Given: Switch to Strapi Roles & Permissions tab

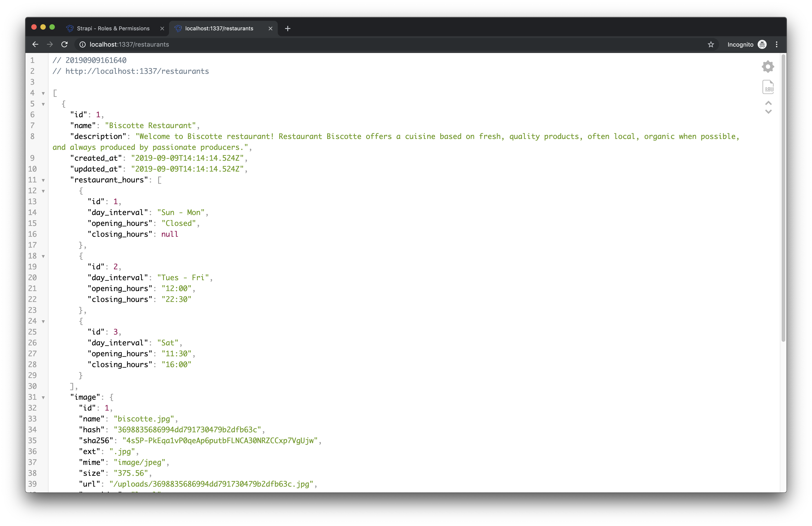Looking at the screenshot, I should 113,28.
